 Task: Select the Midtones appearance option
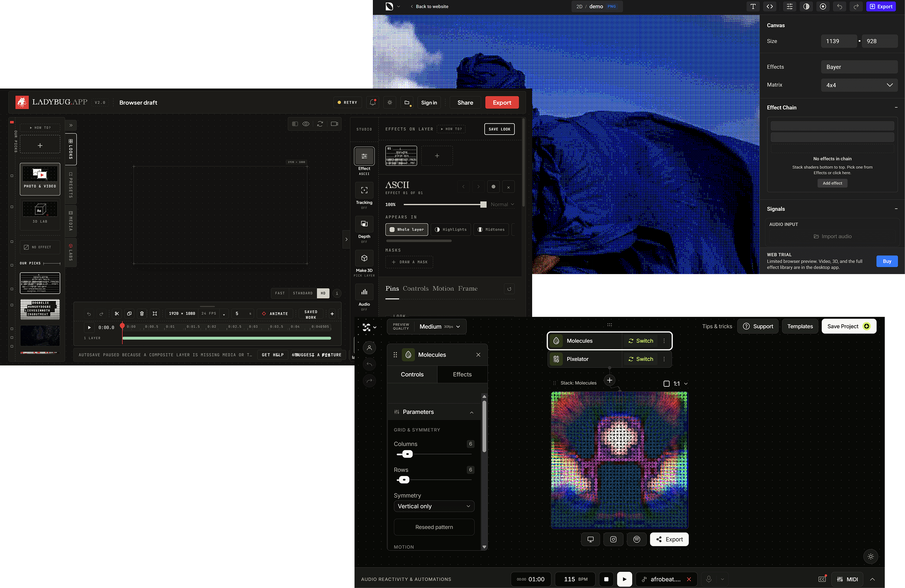click(491, 230)
